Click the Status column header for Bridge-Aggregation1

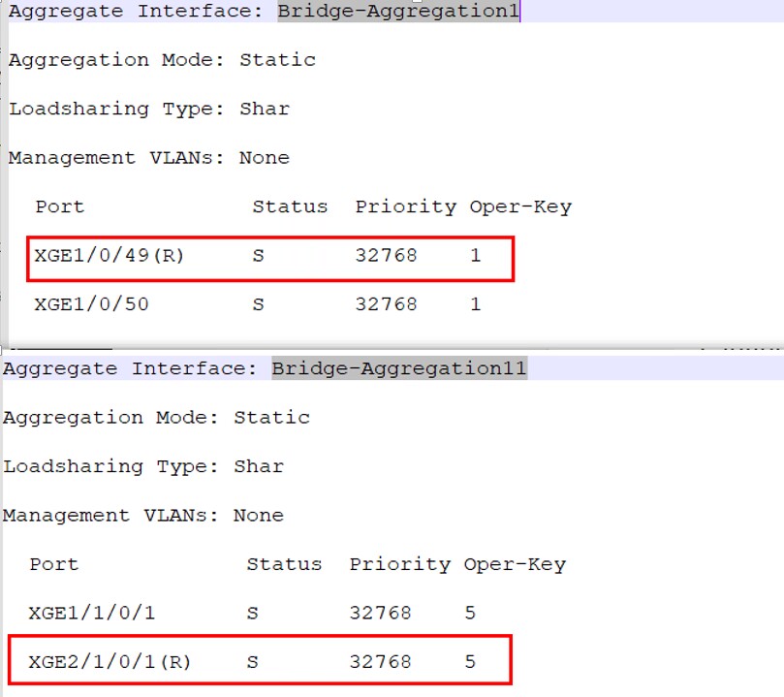pos(290,206)
